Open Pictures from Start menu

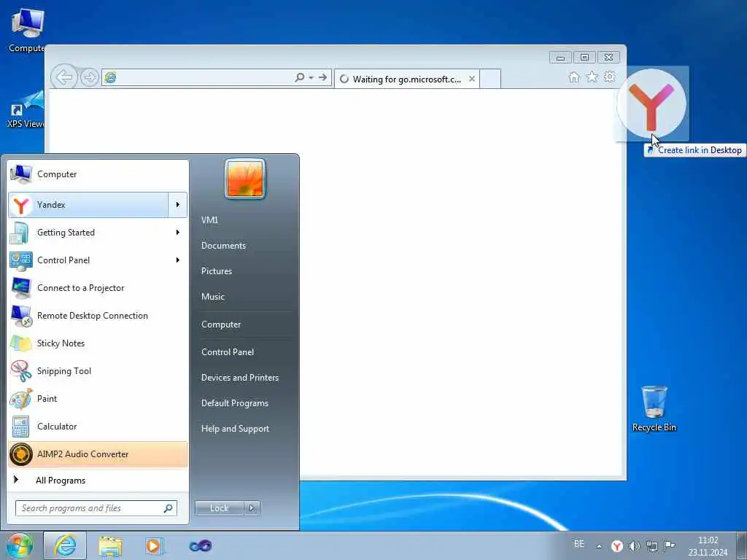[x=217, y=271]
